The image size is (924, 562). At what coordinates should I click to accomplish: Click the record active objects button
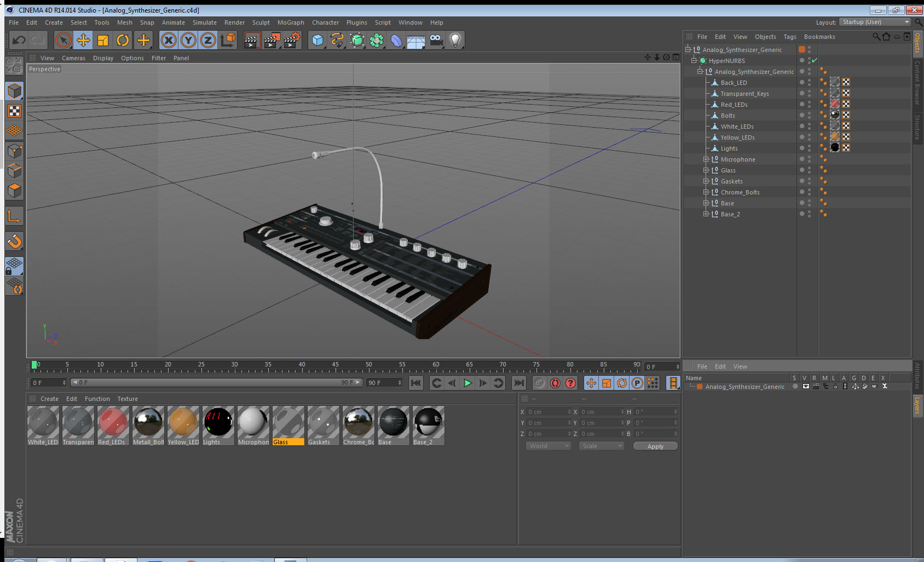click(539, 383)
